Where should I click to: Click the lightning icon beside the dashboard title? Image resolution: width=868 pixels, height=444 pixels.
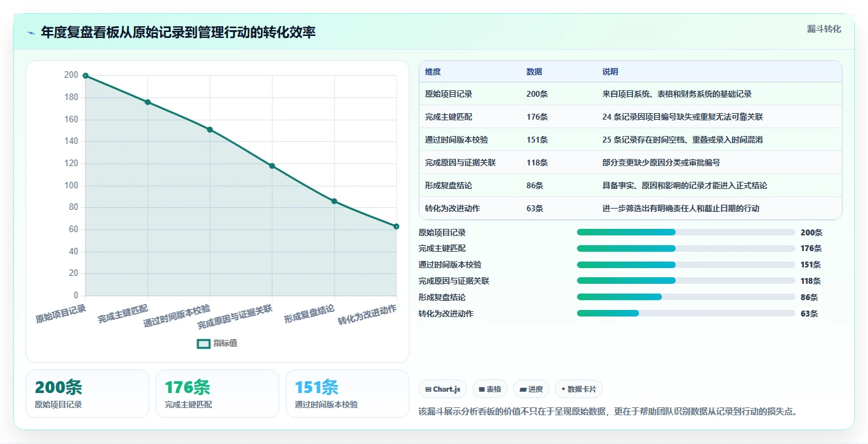coord(31,33)
